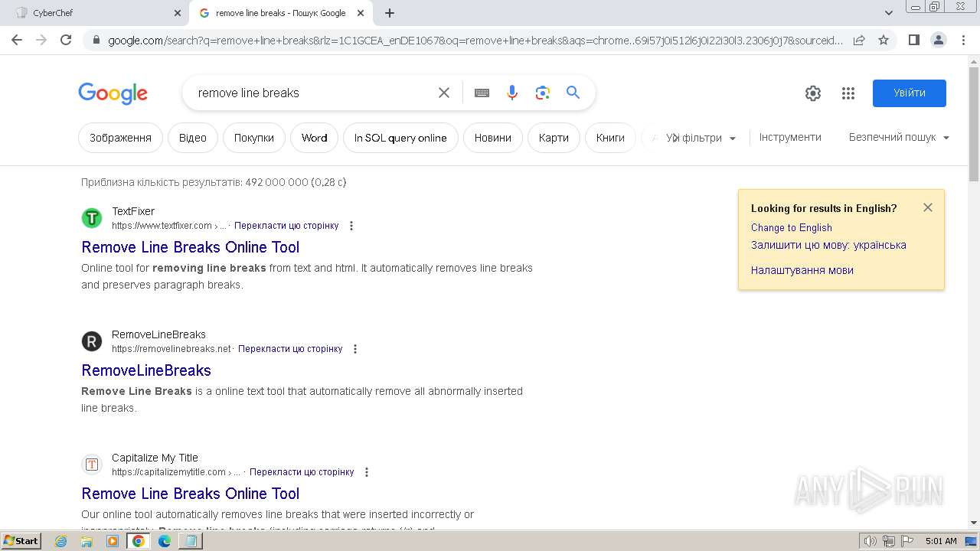Open the RemoveLineBreaks result link
Image resolution: width=980 pixels, height=551 pixels.
[x=146, y=370]
